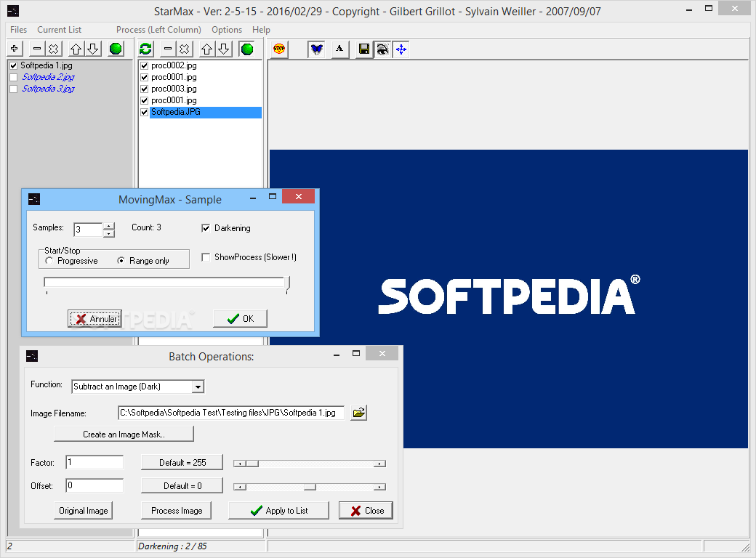The width and height of the screenshot is (756, 558).
Task: Click the red STOP icon
Action: tap(278, 49)
